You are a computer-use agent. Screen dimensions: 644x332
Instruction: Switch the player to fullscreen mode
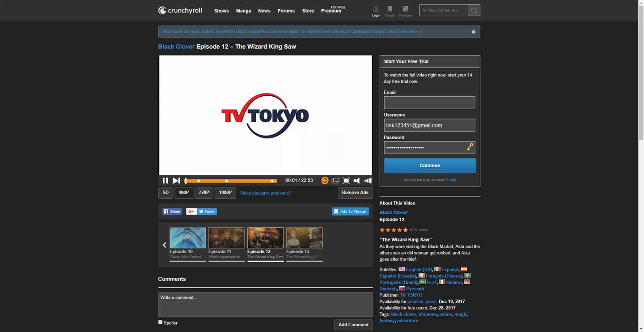[x=346, y=181]
